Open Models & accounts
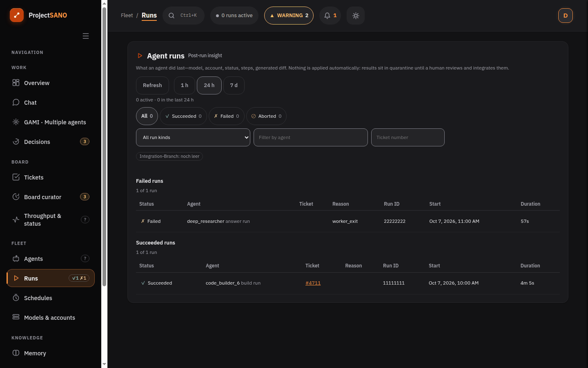588x368 pixels. (51, 318)
